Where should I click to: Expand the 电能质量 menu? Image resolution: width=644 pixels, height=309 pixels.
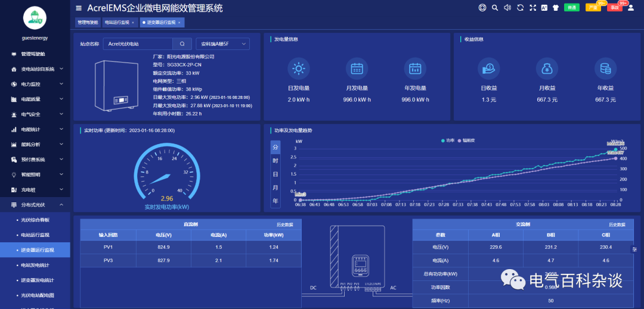tap(35, 99)
